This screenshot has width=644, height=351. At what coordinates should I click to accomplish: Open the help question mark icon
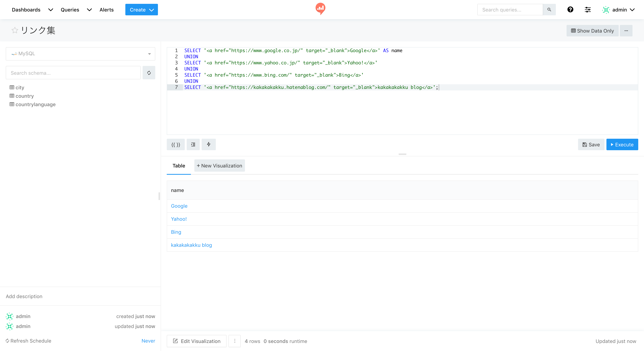(570, 10)
